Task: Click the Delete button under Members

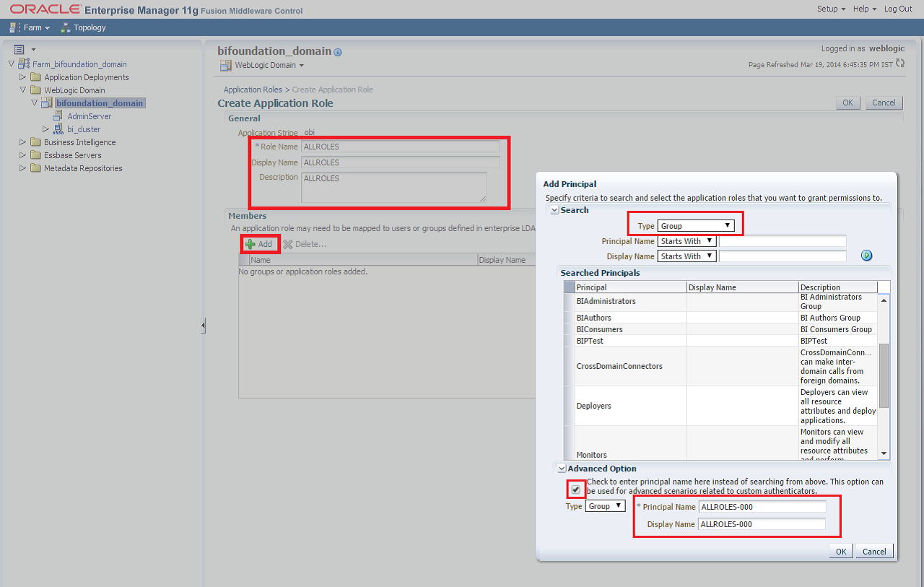Action: [305, 244]
